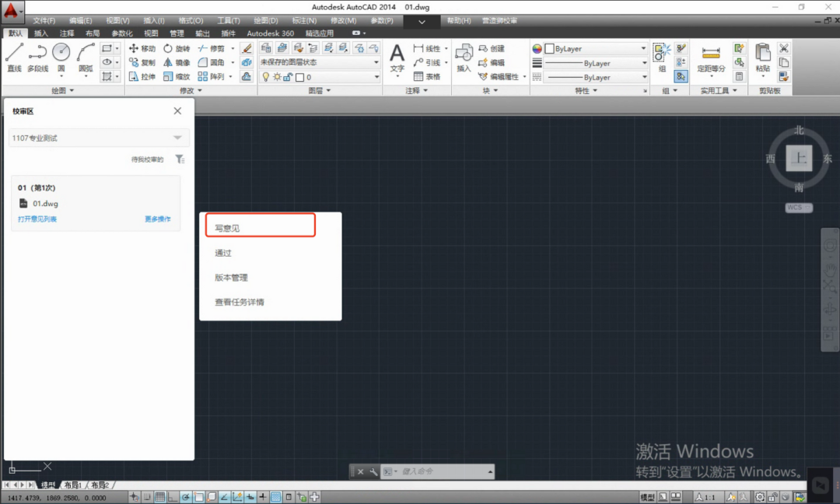
Task: Click the 移动 (Move) tool
Action: click(142, 48)
